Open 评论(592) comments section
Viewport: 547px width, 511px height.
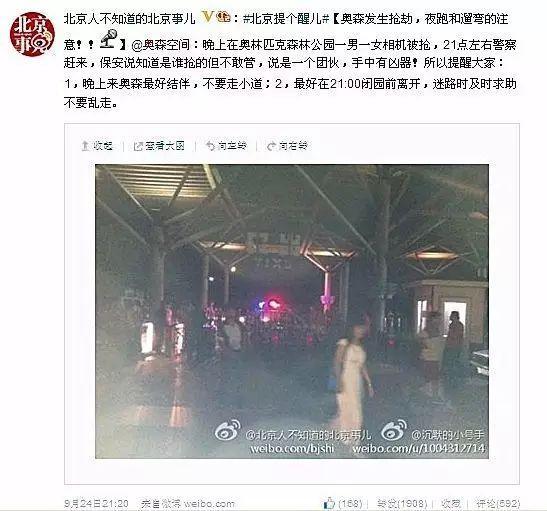(498, 503)
